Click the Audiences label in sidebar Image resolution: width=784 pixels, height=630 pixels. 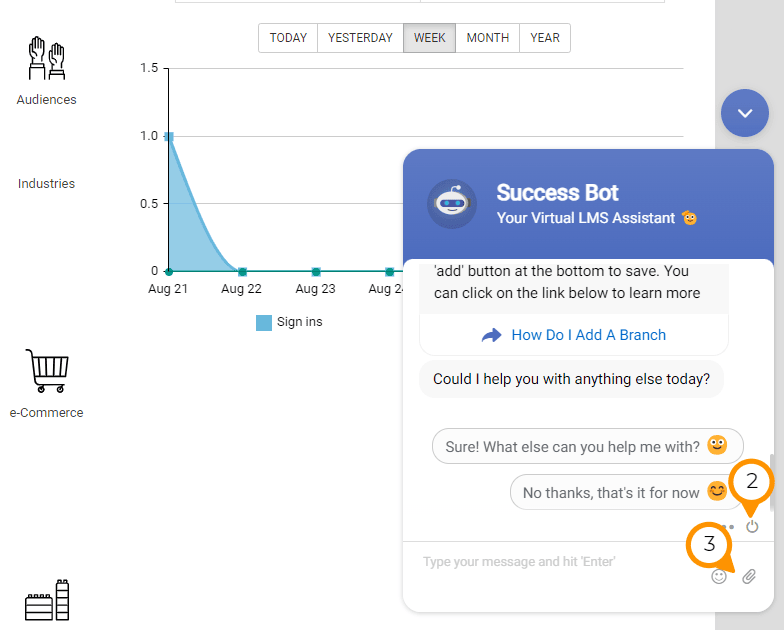(x=46, y=100)
